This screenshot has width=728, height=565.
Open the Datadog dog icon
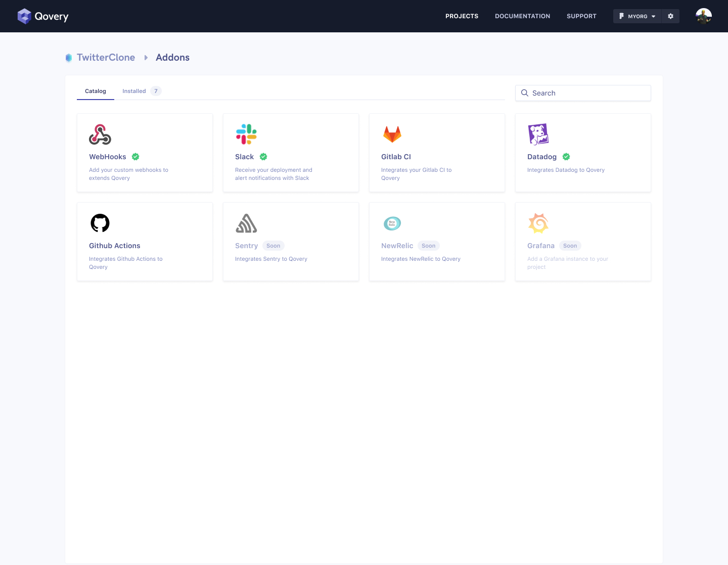(538, 134)
